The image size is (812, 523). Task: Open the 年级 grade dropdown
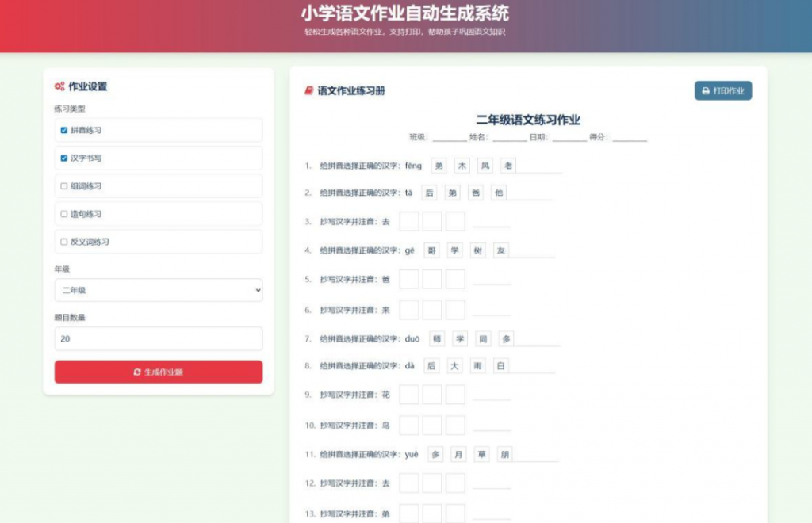158,290
